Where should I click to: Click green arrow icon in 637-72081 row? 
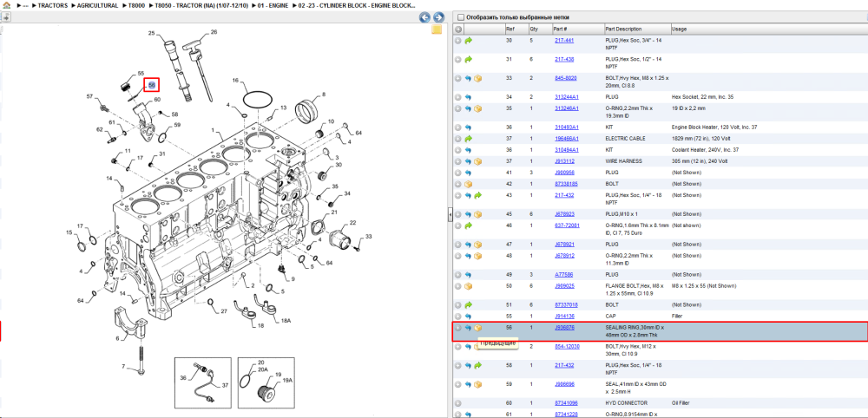[469, 225]
